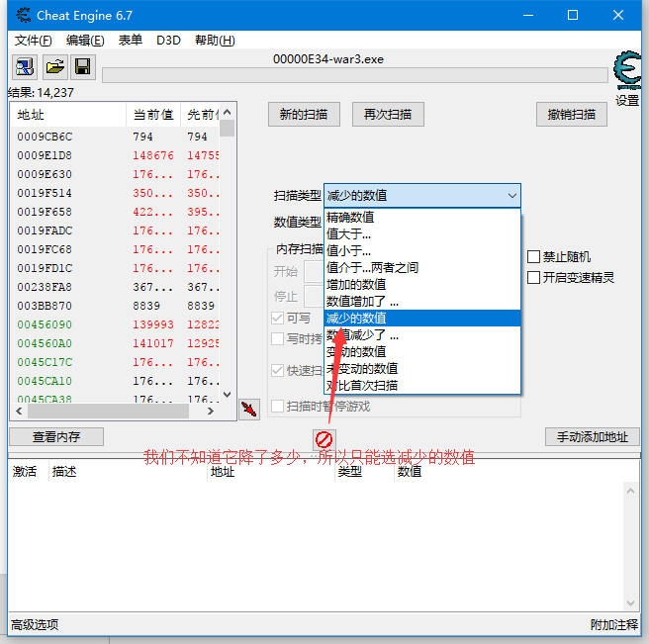Toggle the 扫描时暂停游戏 checkbox
Viewport: 649px width, 644px height.
tap(277, 406)
